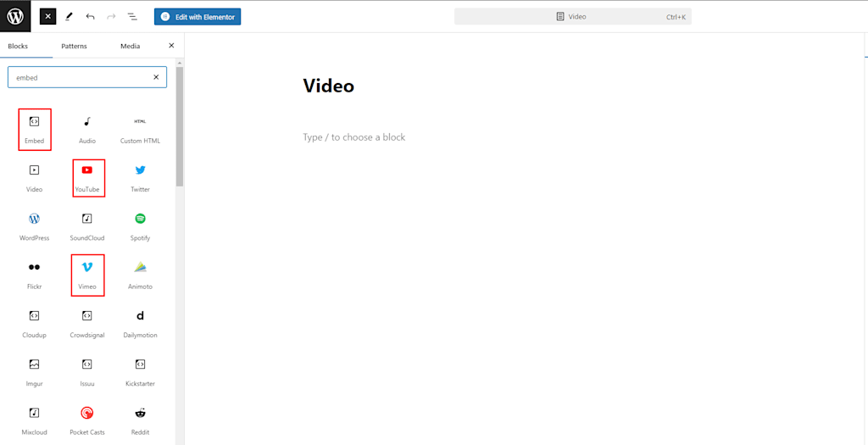Screen dimensions: 868x445
Task: Insert the Embed block
Action: (34, 130)
